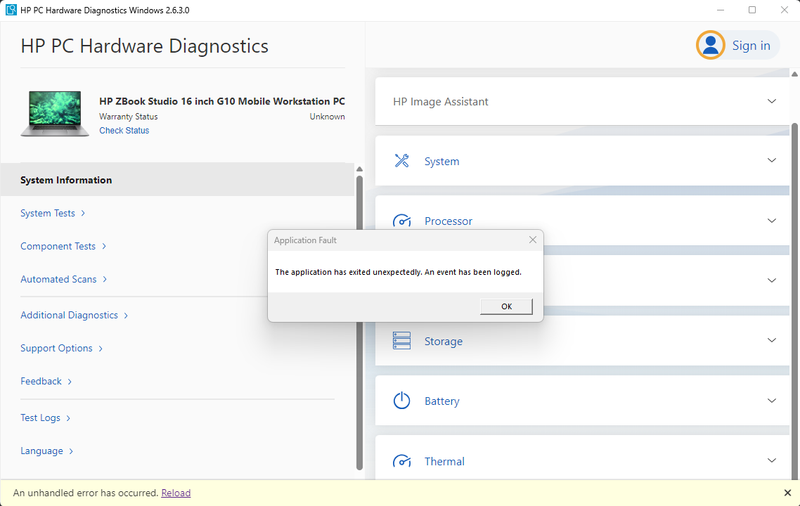Click the System wrench and screwdriver icon
The height and width of the screenshot is (506, 800).
coord(402,161)
